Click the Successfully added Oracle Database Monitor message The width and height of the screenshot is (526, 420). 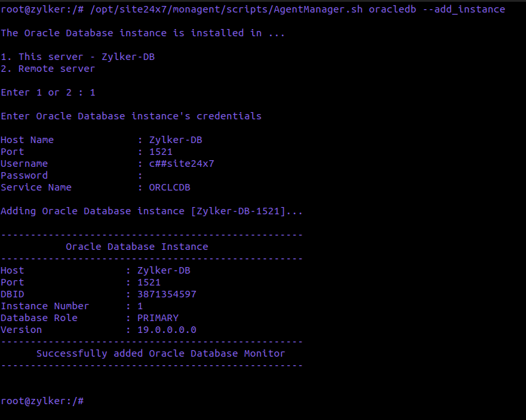[160, 353]
